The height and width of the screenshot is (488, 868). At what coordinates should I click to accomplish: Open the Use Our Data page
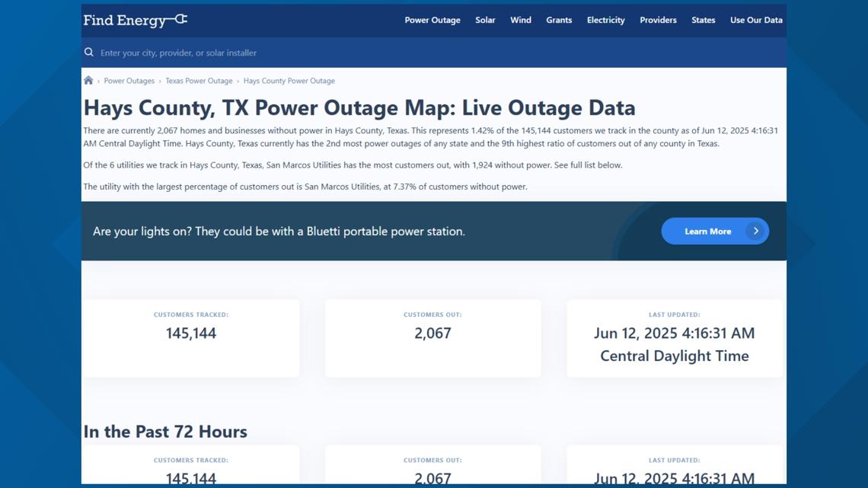(756, 20)
